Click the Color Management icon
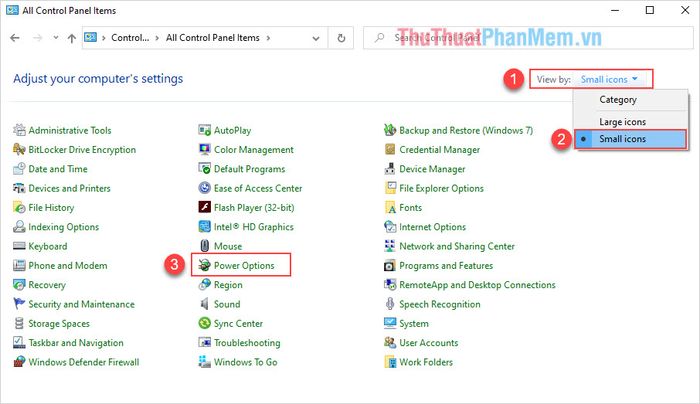The height and width of the screenshot is (404, 700). [x=204, y=149]
